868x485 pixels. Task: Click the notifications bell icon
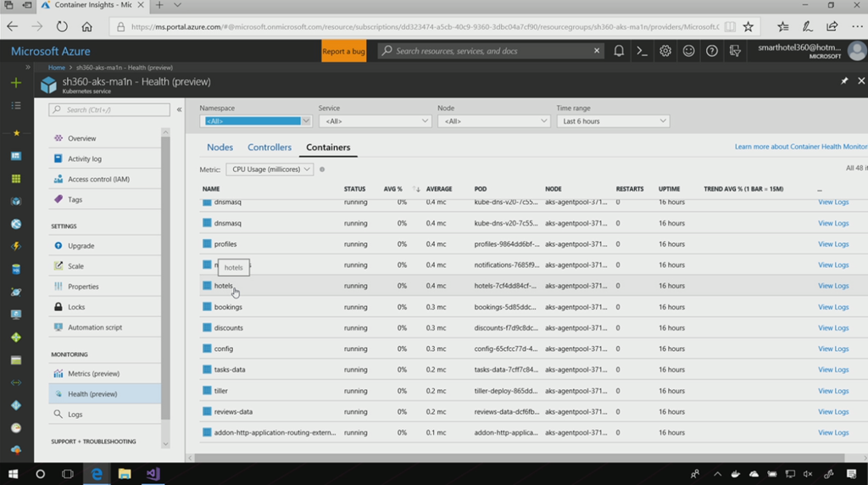(x=619, y=51)
